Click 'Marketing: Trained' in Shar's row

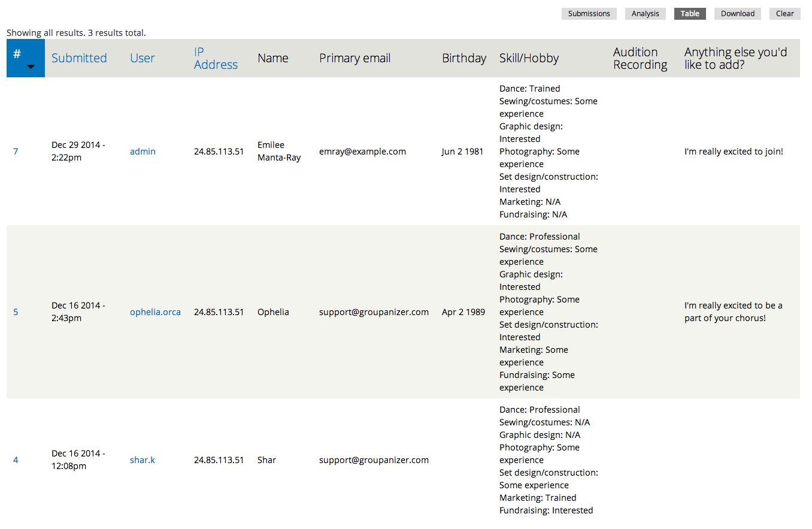(x=538, y=498)
